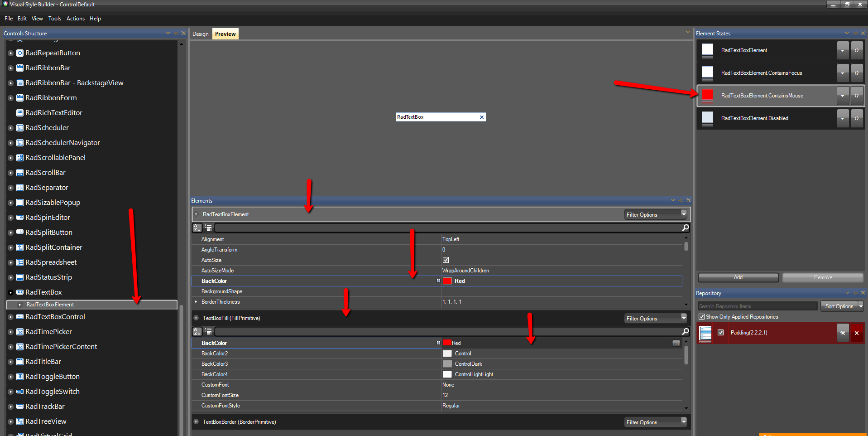Toggle Show Only Applied Repositories checkbox
The image size is (868, 436).
coord(701,317)
